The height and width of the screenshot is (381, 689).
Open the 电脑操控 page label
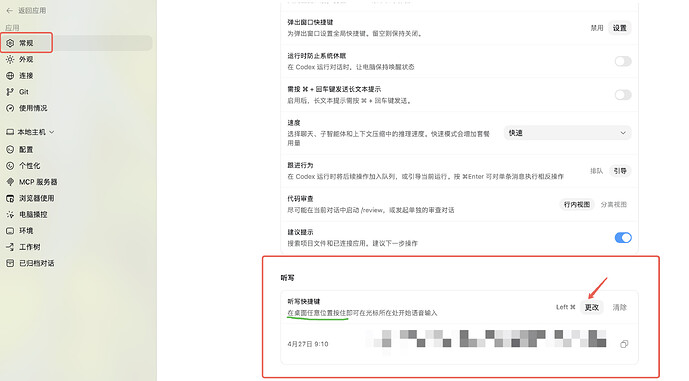[33, 214]
